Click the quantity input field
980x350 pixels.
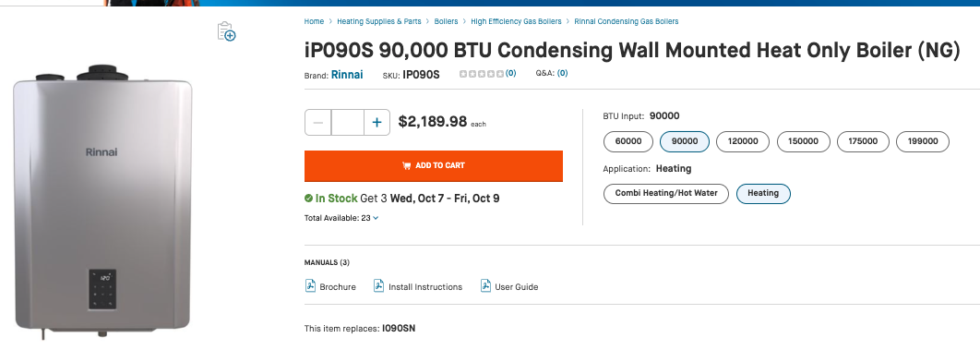[x=348, y=123]
